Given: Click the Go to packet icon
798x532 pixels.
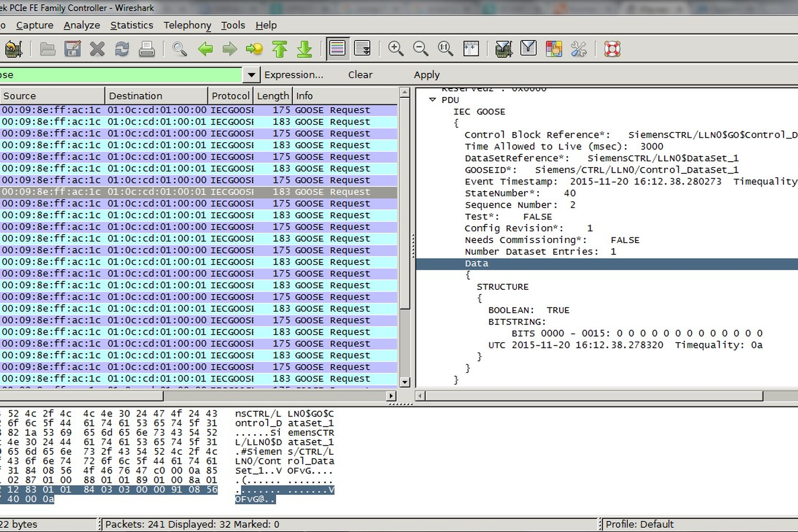Looking at the screenshot, I should pos(254,49).
